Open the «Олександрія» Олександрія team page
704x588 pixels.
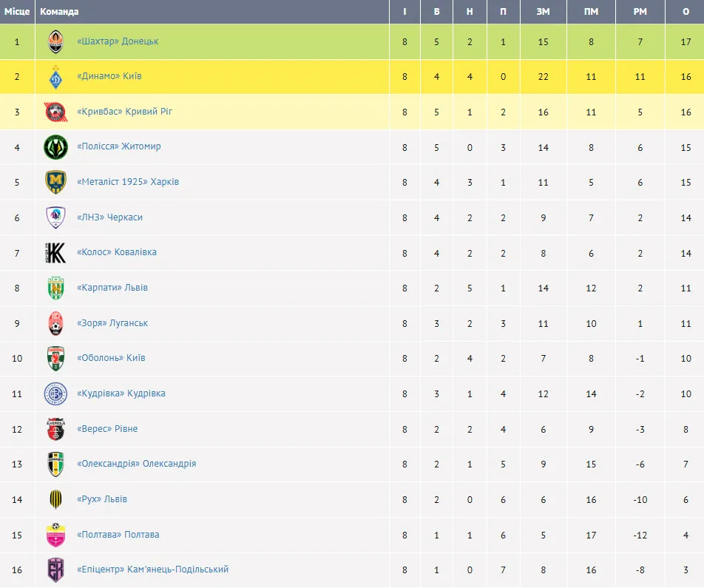(136, 464)
